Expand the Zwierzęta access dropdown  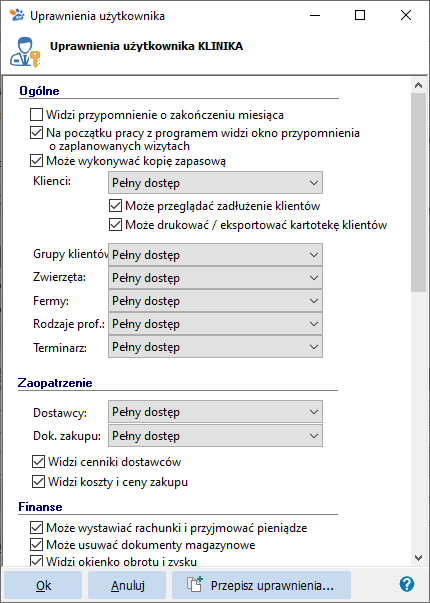tap(215, 278)
